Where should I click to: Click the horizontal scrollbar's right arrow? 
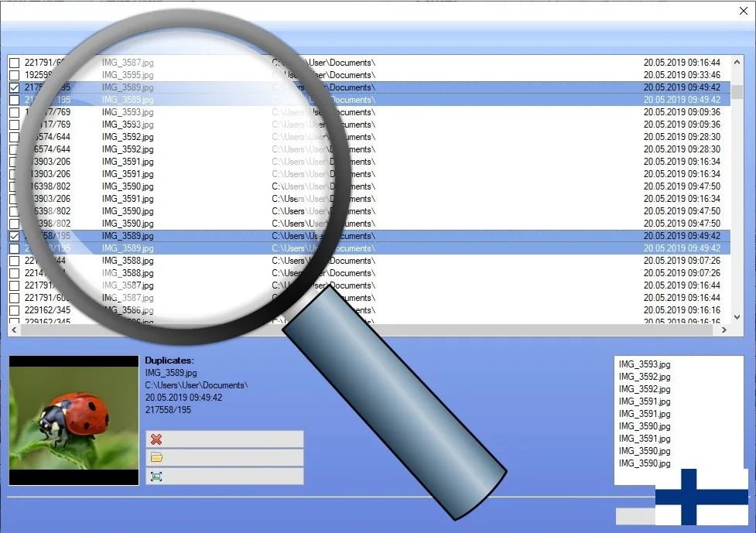(724, 330)
